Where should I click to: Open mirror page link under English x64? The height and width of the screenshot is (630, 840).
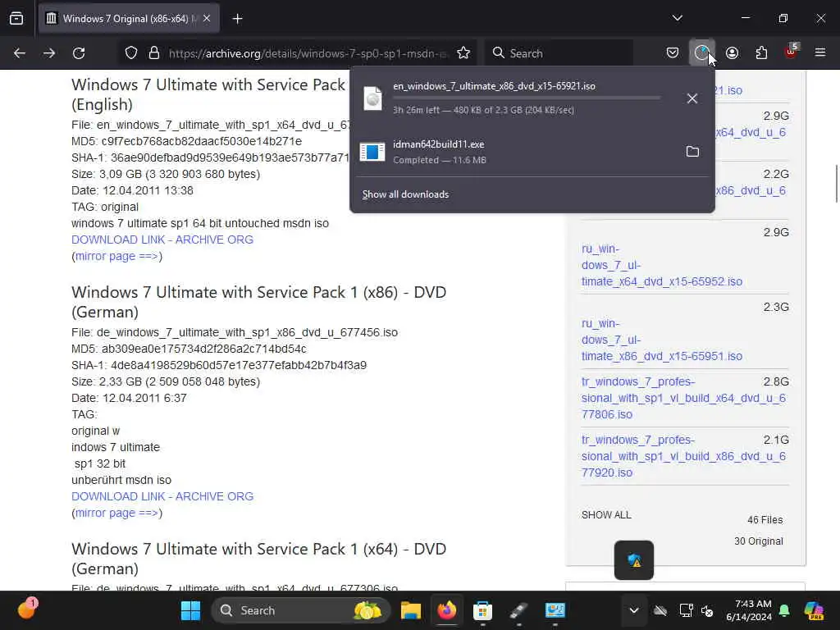tap(116, 256)
